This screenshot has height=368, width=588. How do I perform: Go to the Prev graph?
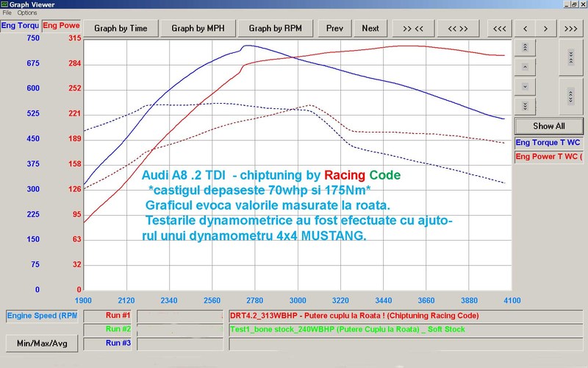tap(334, 29)
